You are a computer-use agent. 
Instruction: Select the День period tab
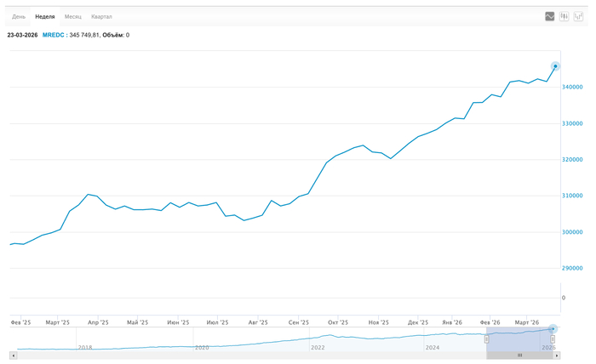tap(19, 16)
